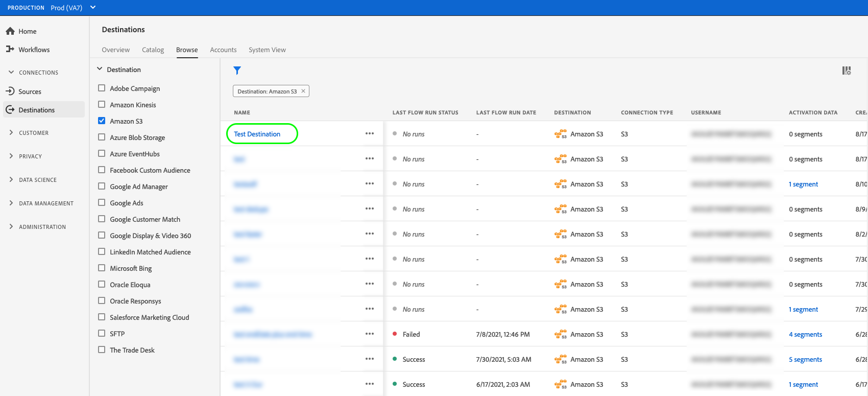The image size is (868, 396).
Task: Open more actions for 6/17/2021 Success row
Action: [370, 384]
